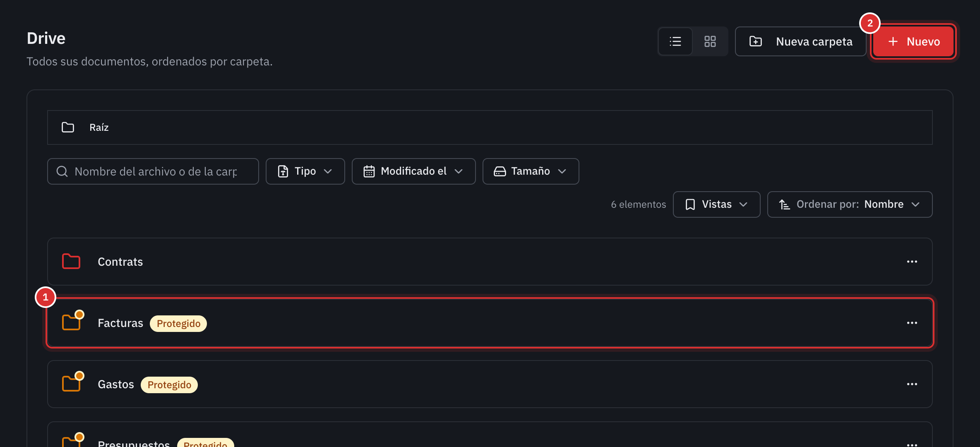Click the Protegido badge on Facturas
980x447 pixels.
point(178,324)
